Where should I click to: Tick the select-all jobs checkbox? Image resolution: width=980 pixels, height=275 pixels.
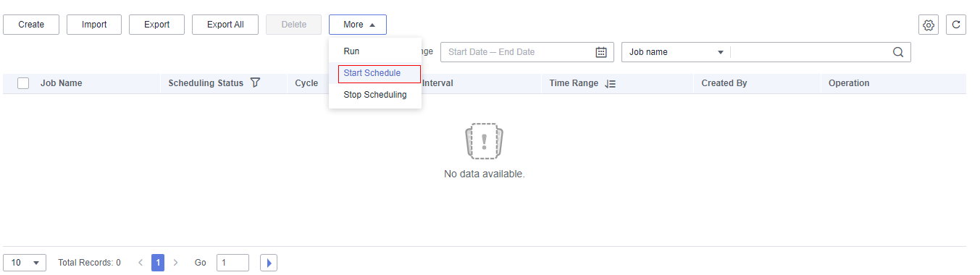(x=23, y=83)
